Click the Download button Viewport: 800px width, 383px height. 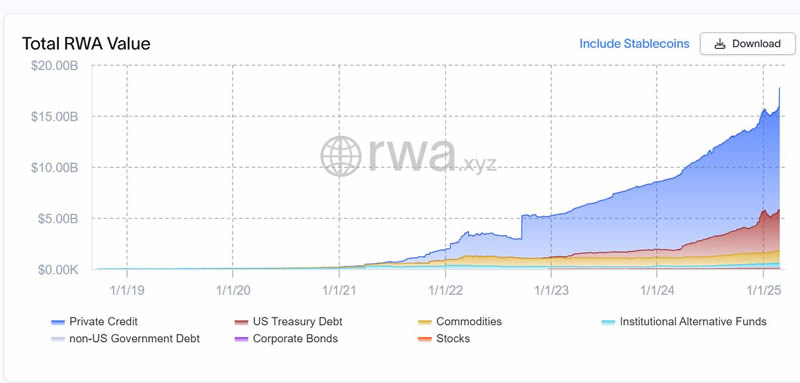tap(747, 44)
